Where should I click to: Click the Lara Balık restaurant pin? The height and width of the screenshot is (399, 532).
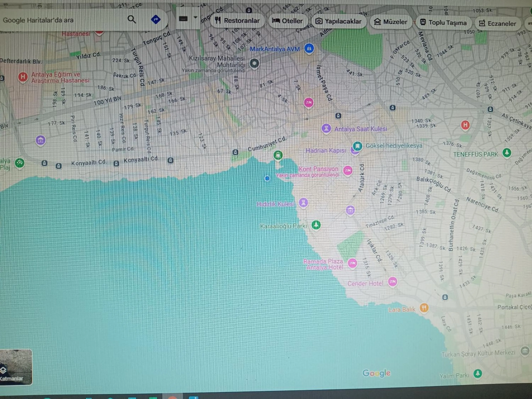pyautogui.click(x=424, y=308)
